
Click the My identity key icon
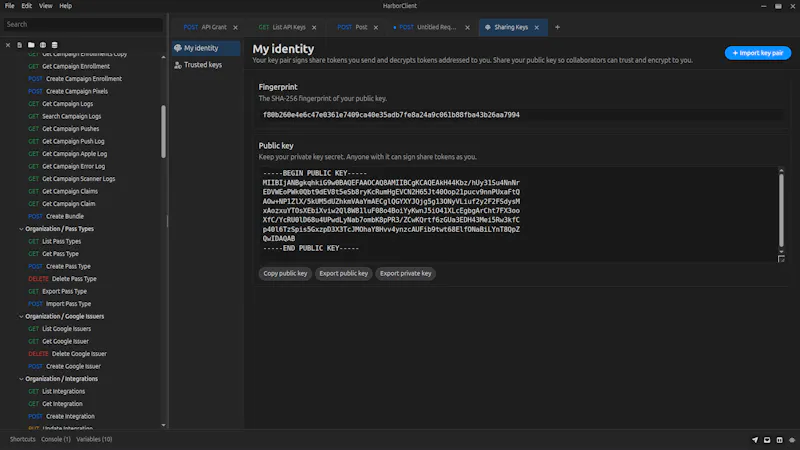(178, 48)
